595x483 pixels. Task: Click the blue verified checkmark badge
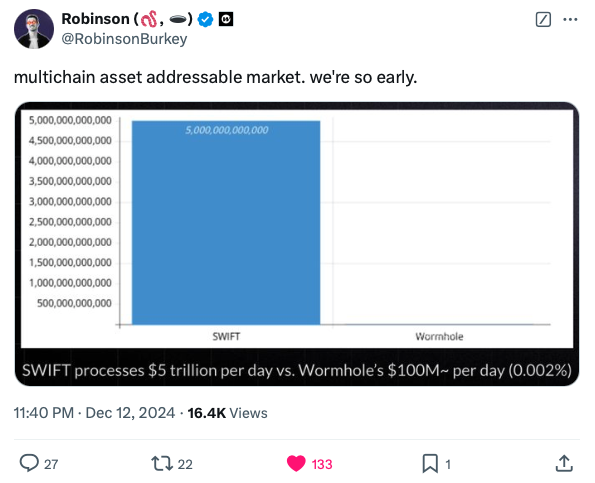(205, 19)
